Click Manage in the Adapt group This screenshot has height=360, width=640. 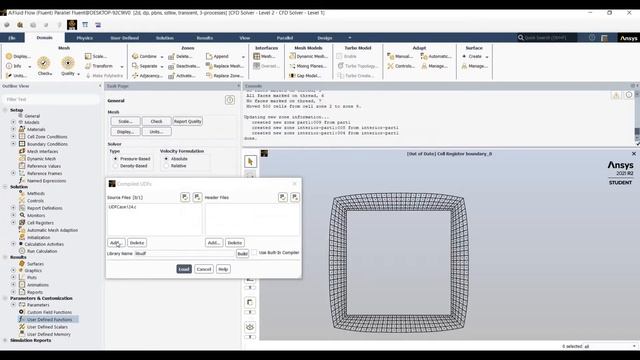434,66
